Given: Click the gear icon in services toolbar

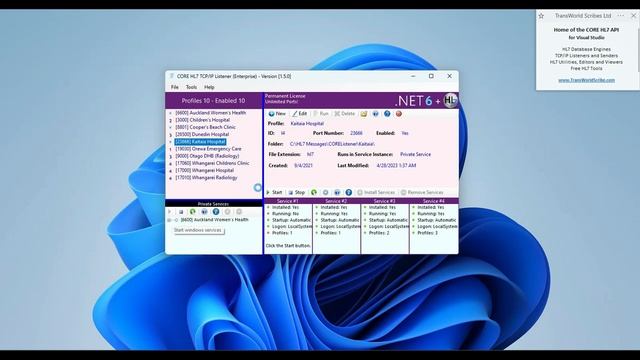Looking at the screenshot, I should 325,192.
